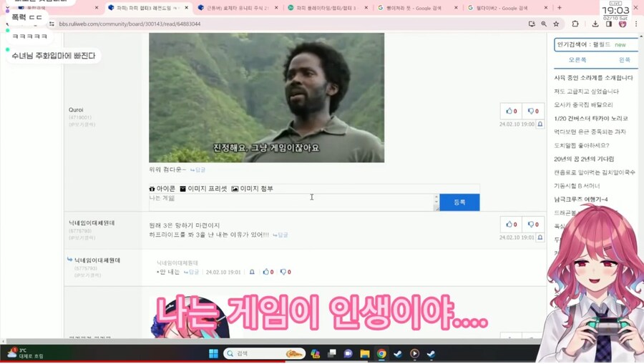This screenshot has width=644, height=364.
Task: Open sidebar link '1/20 건버스터 타카야 노리코'
Action: tap(590, 118)
